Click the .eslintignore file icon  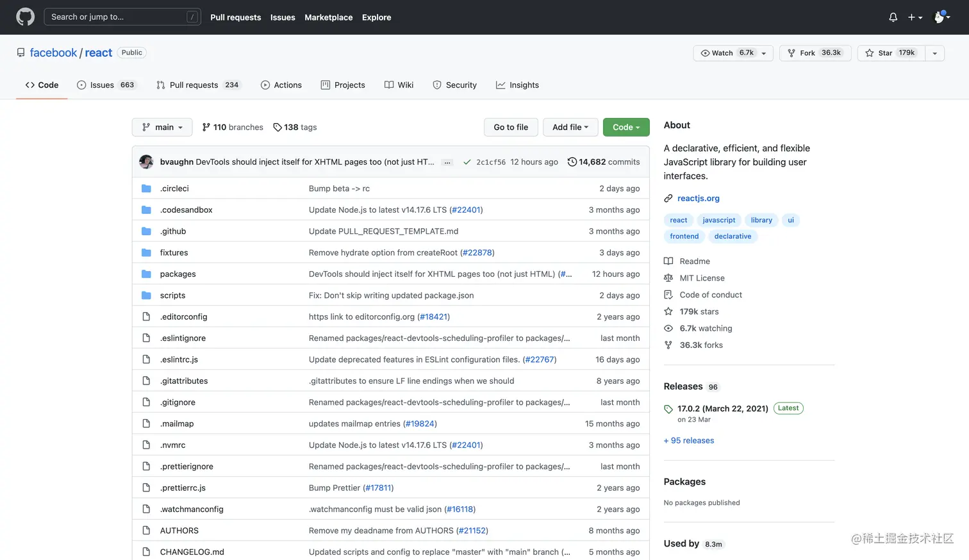pyautogui.click(x=146, y=338)
